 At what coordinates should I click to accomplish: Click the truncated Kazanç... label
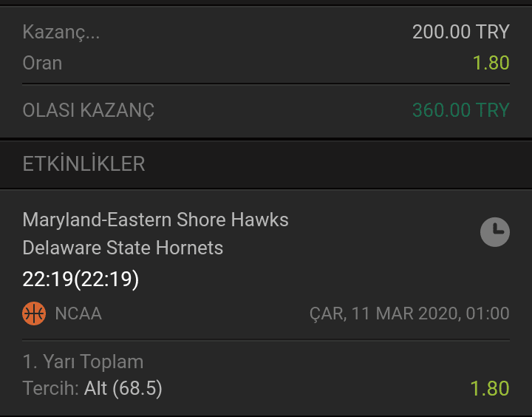tap(61, 33)
